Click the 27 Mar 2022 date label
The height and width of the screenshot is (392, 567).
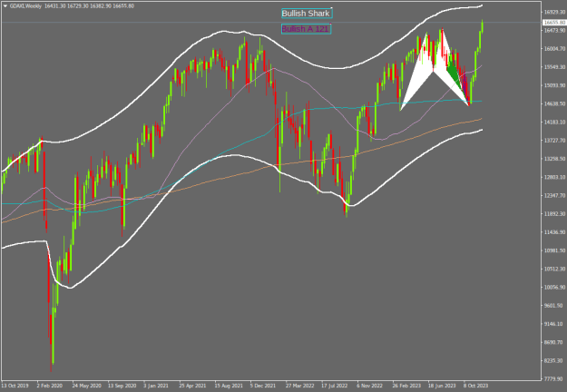tap(299, 386)
